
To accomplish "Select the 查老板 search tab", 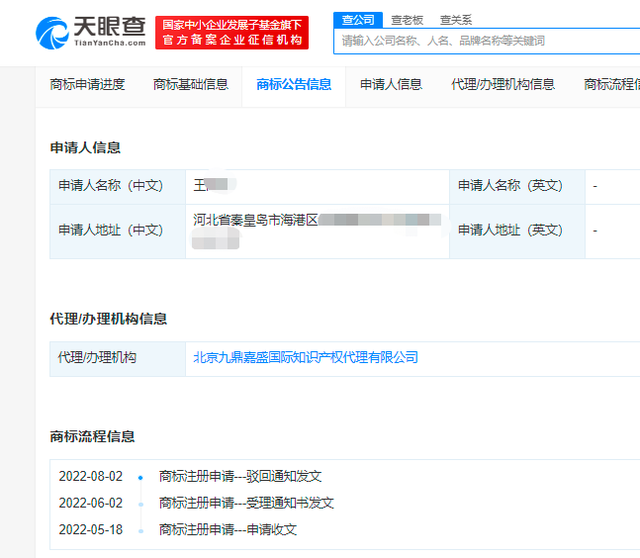I will pyautogui.click(x=407, y=20).
